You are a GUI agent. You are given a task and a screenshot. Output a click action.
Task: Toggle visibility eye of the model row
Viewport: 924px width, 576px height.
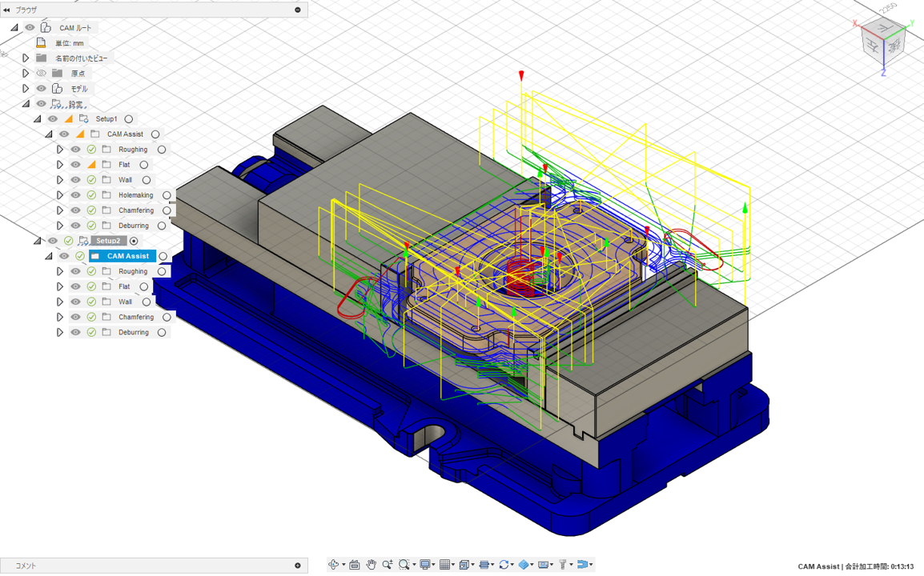coord(41,88)
